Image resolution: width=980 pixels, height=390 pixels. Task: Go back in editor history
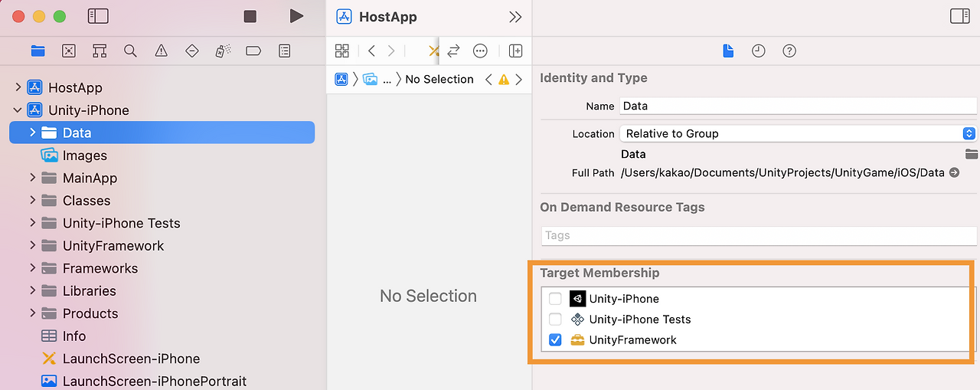[x=371, y=51]
